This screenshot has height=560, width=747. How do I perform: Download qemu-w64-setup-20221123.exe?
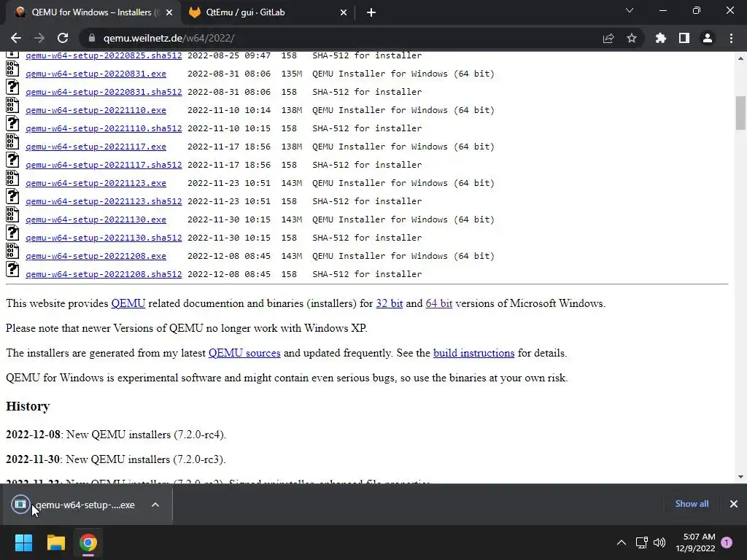96,183
